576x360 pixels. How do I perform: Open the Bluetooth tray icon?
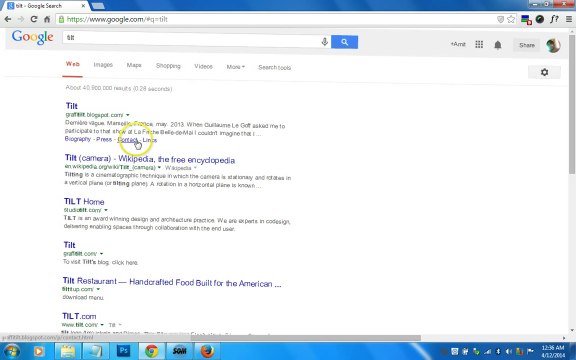pos(498,352)
